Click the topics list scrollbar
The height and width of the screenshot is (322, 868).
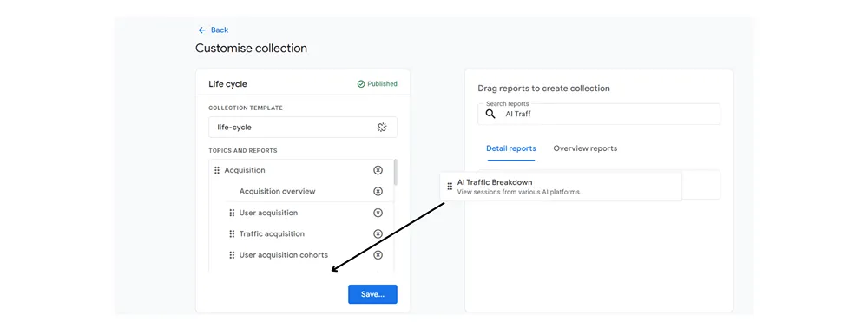395,172
